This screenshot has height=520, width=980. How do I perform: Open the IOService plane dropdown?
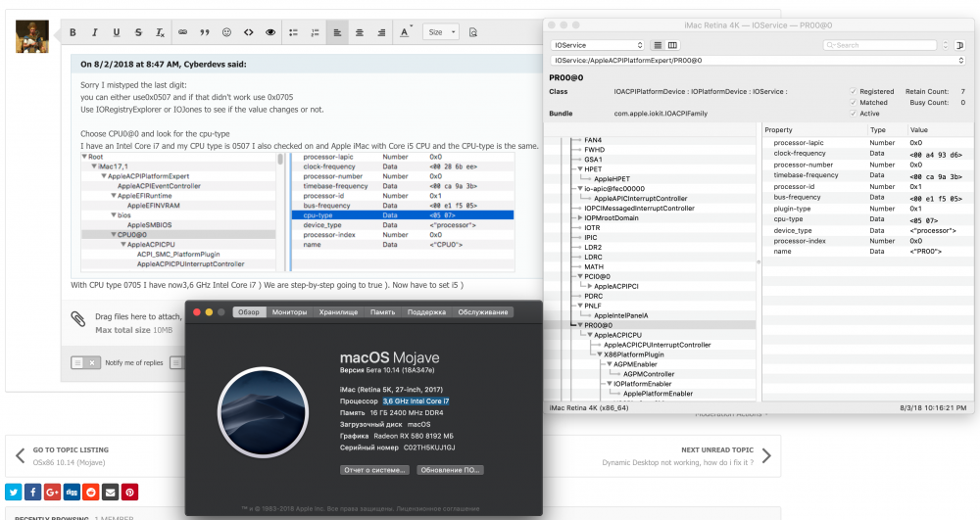click(x=598, y=45)
